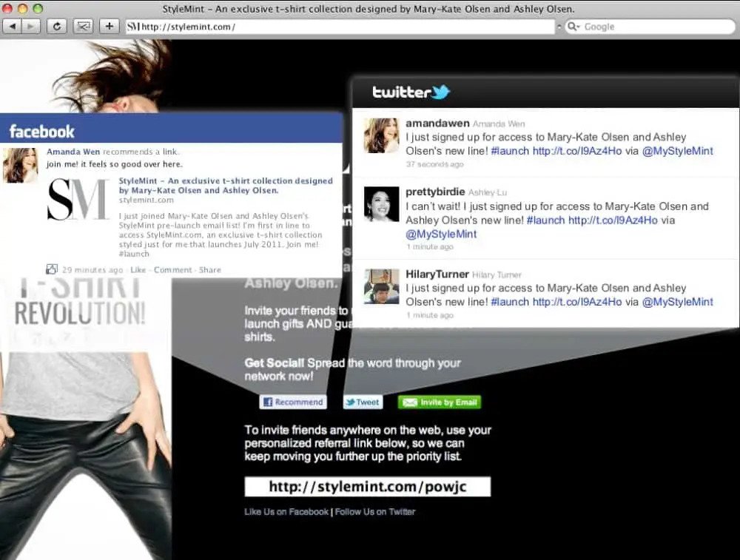Open amandawen's Twitter avatar

[x=381, y=135]
